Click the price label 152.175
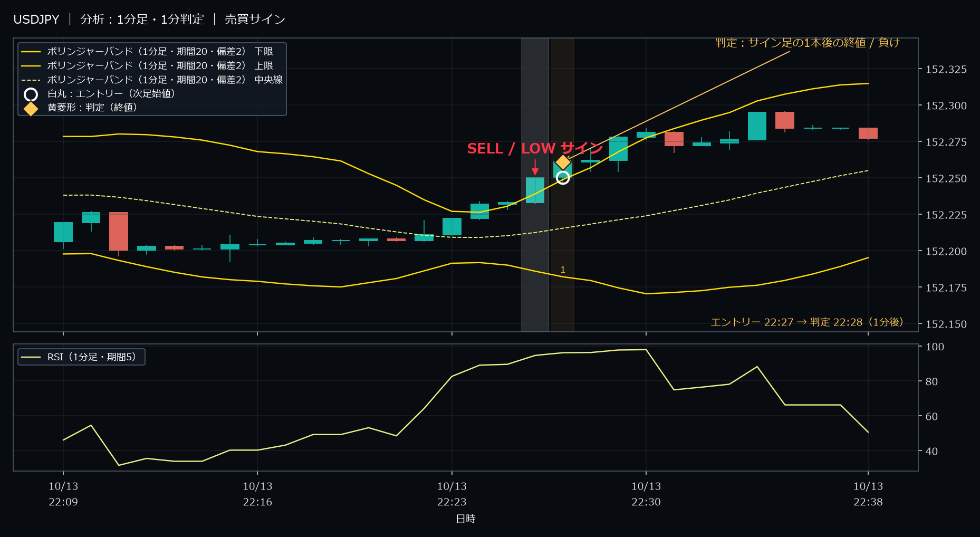This screenshot has width=980, height=537. (x=946, y=287)
